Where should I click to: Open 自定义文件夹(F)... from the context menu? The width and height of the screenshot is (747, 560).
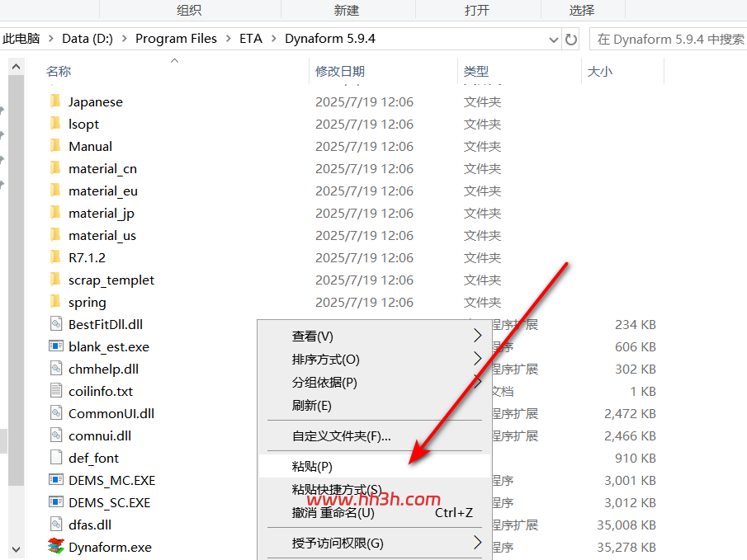point(375,435)
